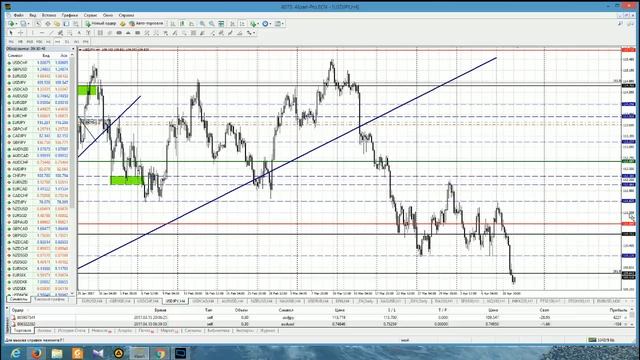Switch to EURUSD,H4 chart tab

tap(92, 301)
